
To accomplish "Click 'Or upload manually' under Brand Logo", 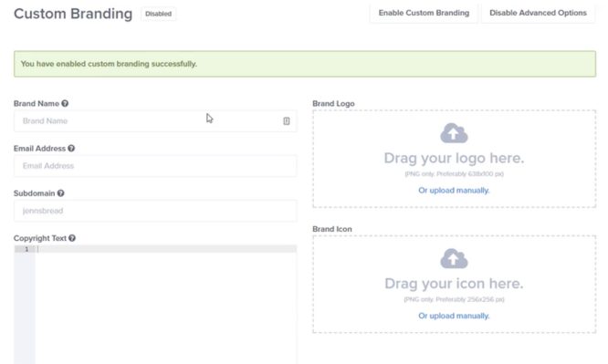I will click(454, 191).
